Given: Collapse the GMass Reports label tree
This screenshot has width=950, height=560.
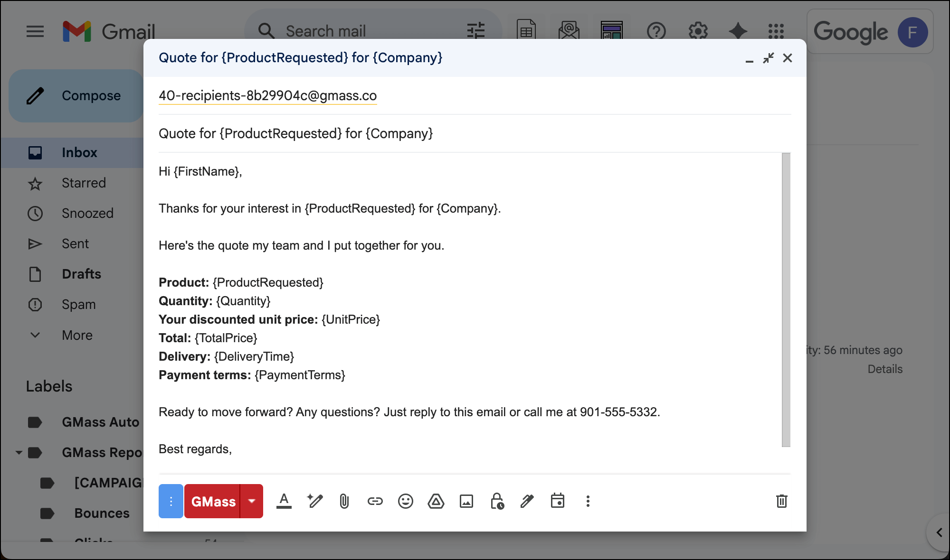Looking at the screenshot, I should click(x=18, y=452).
